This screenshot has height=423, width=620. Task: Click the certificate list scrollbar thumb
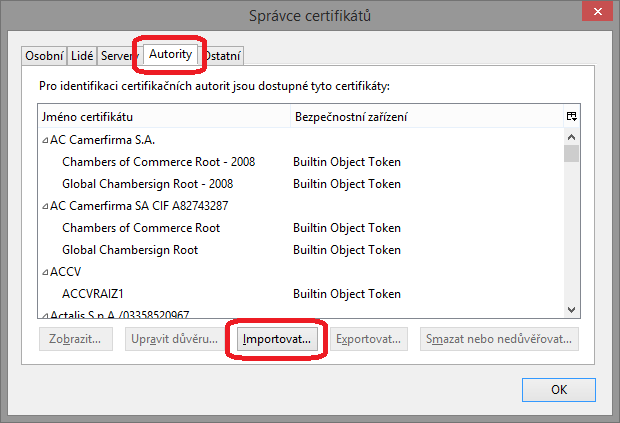pyautogui.click(x=571, y=154)
